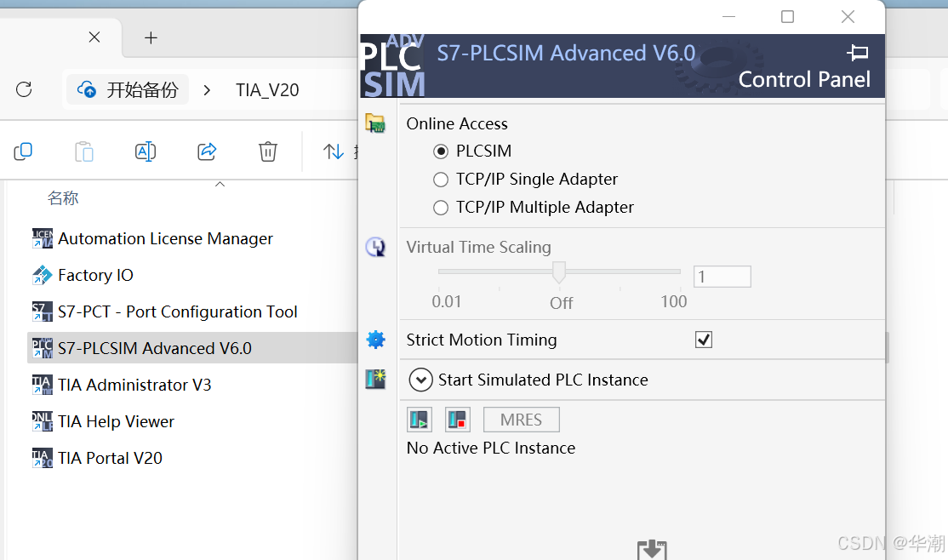Select TCP/IP Single Adapter mode

click(x=441, y=180)
